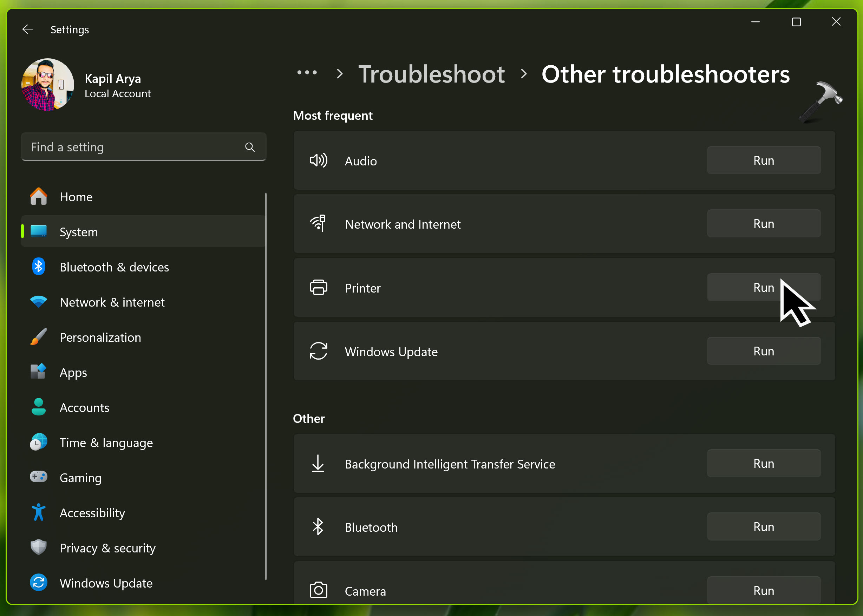Image resolution: width=863 pixels, height=616 pixels.
Task: Open Network & internet settings
Action: coord(112,302)
